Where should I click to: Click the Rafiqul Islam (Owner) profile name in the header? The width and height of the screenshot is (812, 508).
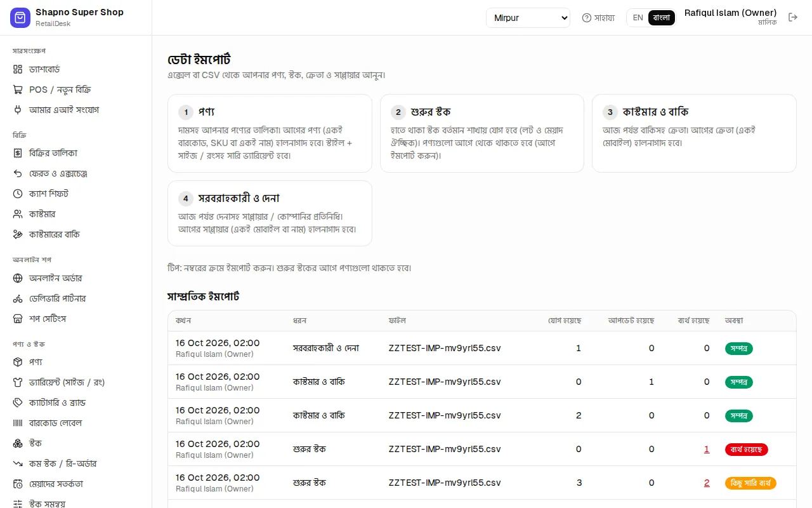coord(730,13)
